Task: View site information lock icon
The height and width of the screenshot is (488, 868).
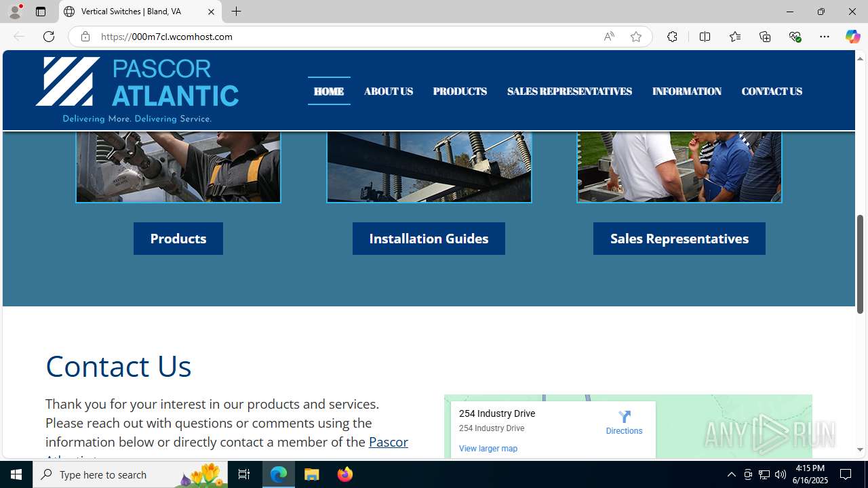Action: click(x=85, y=37)
